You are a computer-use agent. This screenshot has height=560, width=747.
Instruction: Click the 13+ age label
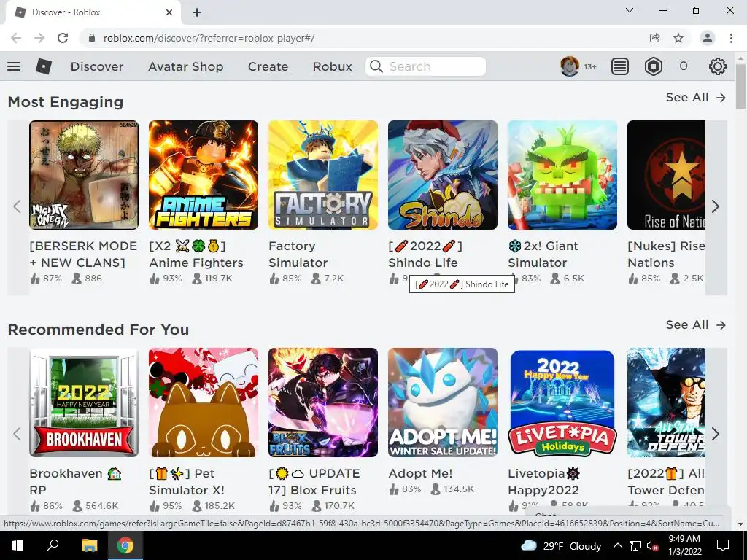point(590,66)
